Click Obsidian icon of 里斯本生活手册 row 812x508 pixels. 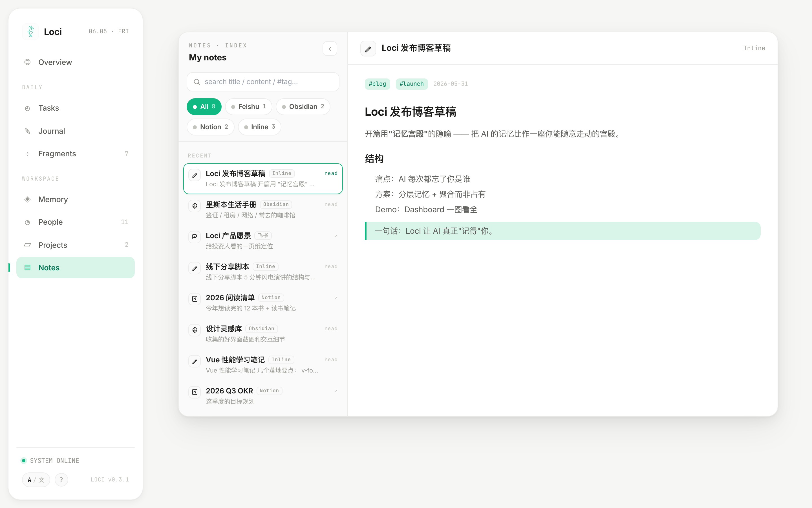pyautogui.click(x=195, y=206)
